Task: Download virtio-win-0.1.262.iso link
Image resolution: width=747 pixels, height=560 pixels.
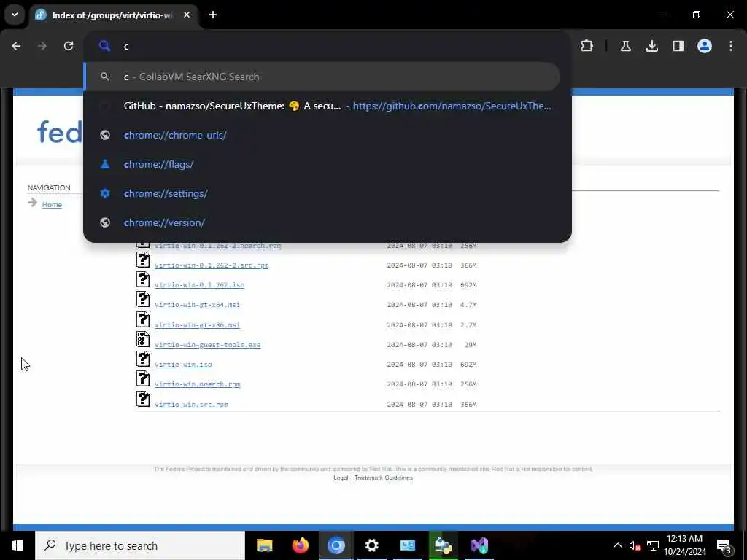Action: pos(199,285)
